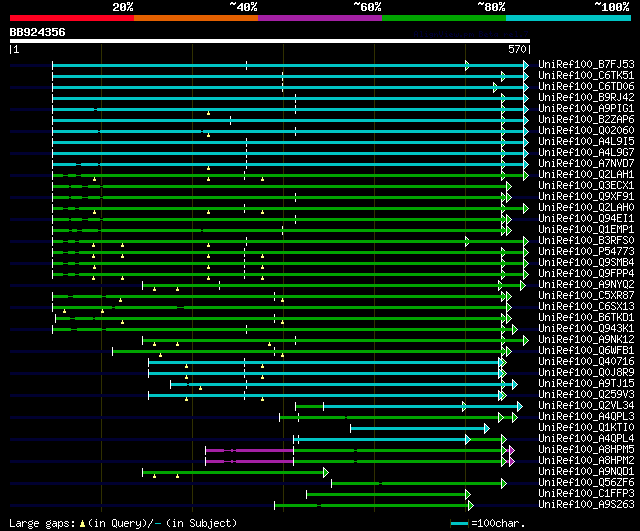Image resolution: width=640 pixels, height=531 pixels.
Task: Open the UniRef100_Q3ECX1 label
Action: [586, 186]
